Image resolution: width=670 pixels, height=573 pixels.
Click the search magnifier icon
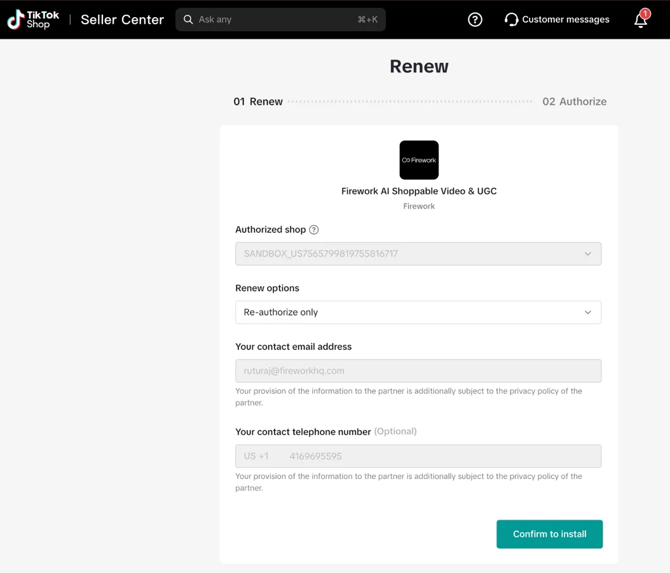(x=188, y=19)
